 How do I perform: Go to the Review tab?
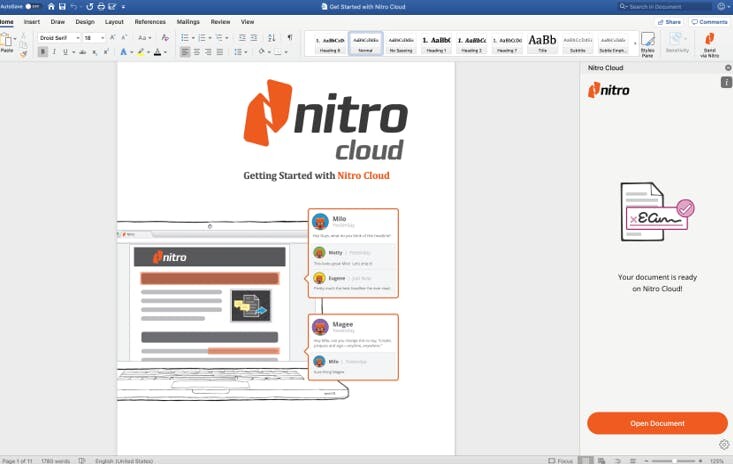tap(220, 22)
